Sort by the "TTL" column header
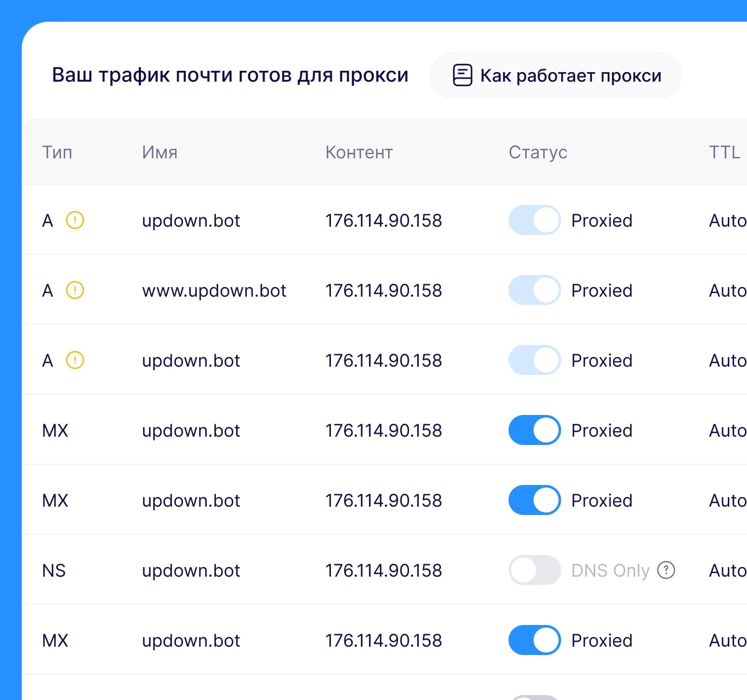 [724, 152]
